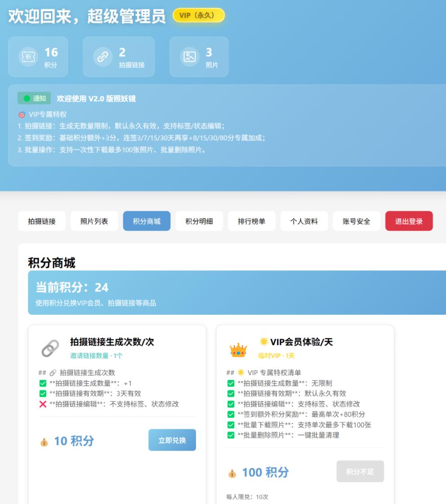446x504 pixels.
Task: Click the money bag icon beside 10 积分
Action: point(44,442)
